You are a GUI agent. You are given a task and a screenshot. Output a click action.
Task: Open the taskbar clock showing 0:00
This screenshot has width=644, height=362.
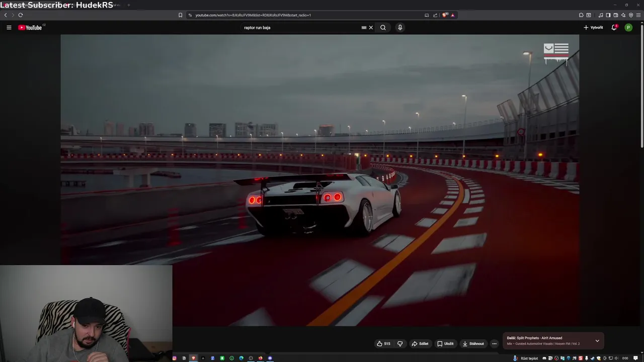(x=625, y=358)
